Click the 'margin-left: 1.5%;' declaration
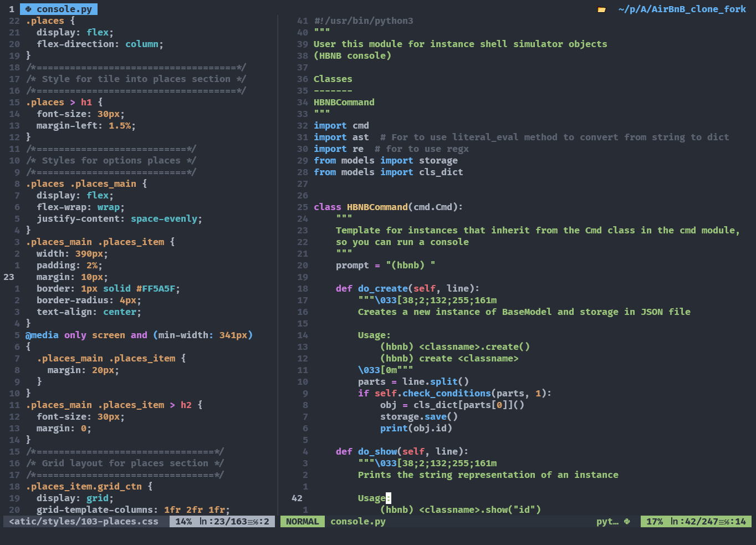 pos(86,126)
